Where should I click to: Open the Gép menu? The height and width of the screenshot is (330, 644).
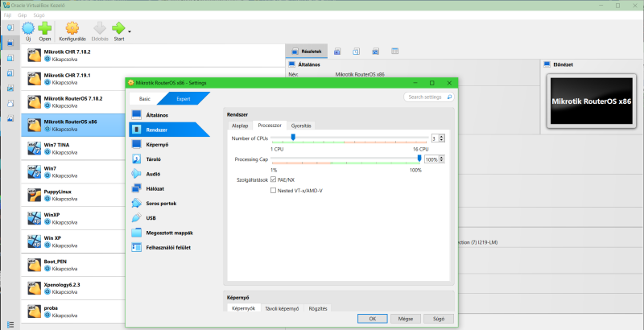click(x=23, y=14)
